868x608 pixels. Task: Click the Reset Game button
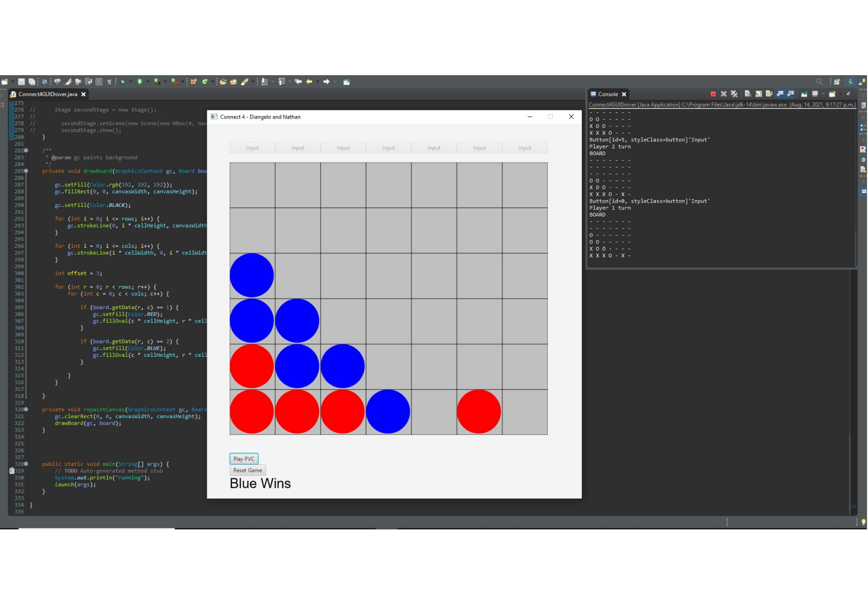point(248,471)
